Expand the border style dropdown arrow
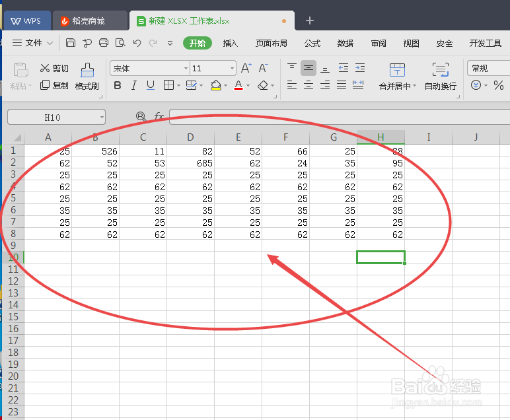 pyautogui.click(x=178, y=86)
